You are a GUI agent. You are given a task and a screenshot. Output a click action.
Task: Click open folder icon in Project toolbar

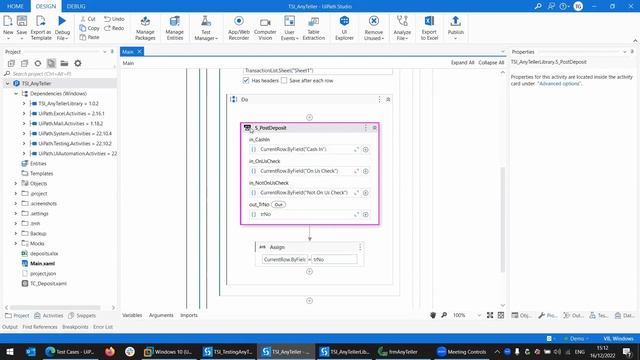click(x=64, y=63)
